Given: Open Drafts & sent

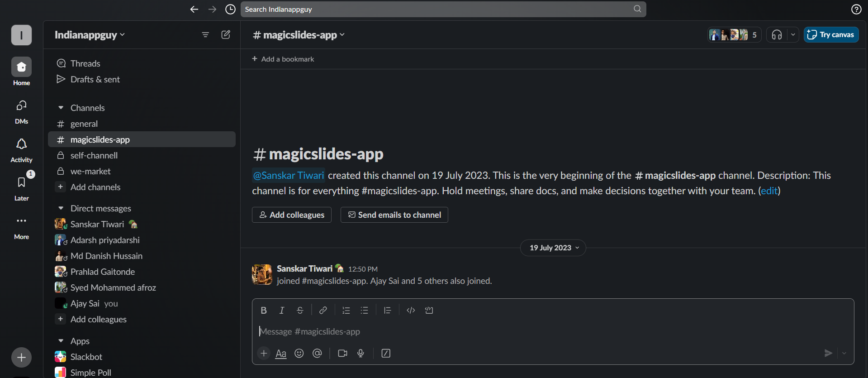Looking at the screenshot, I should tap(142, 79).
